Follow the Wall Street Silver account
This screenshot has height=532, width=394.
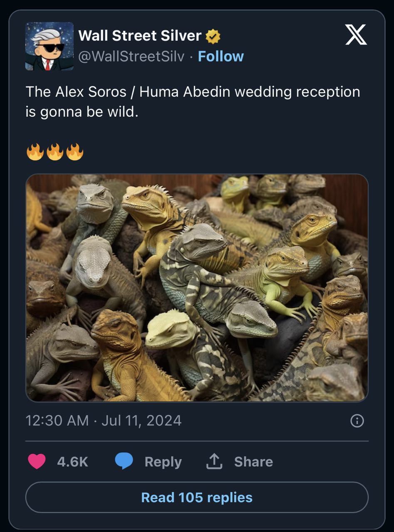pos(221,57)
